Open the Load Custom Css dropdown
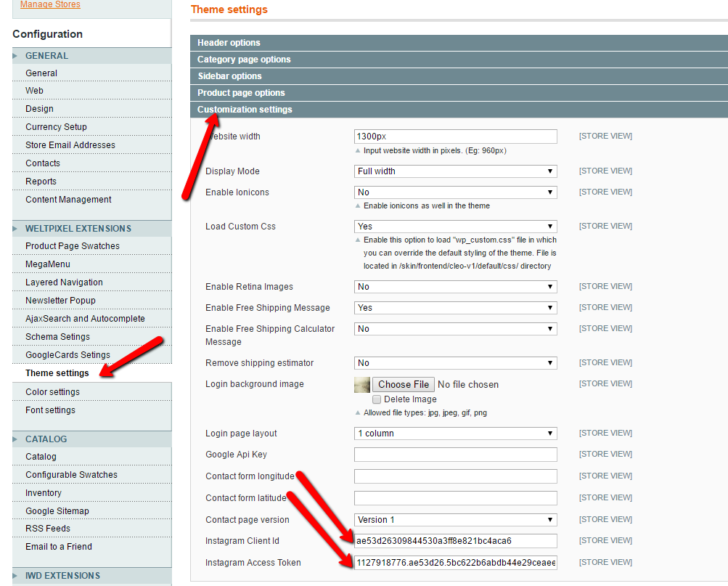 (x=455, y=227)
